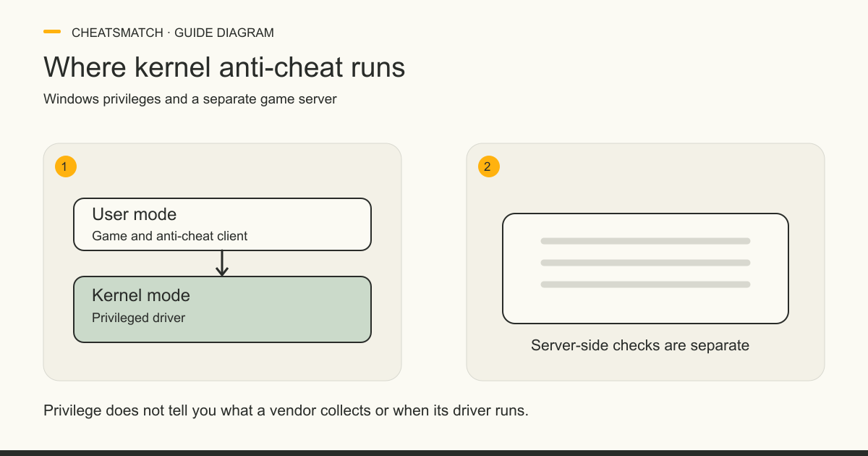This screenshot has width=868, height=456.
Task: Click subtitle "Windows privileges and a separate game server"
Action: pos(190,99)
